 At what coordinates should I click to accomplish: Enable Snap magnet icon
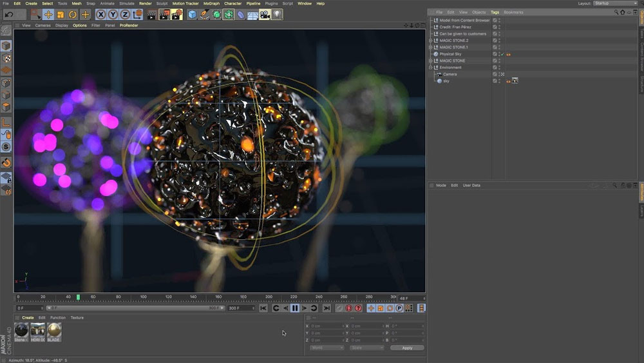click(6, 162)
